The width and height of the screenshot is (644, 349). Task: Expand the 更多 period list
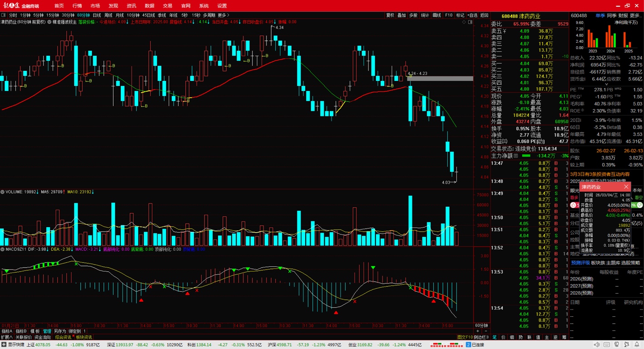(x=223, y=15)
